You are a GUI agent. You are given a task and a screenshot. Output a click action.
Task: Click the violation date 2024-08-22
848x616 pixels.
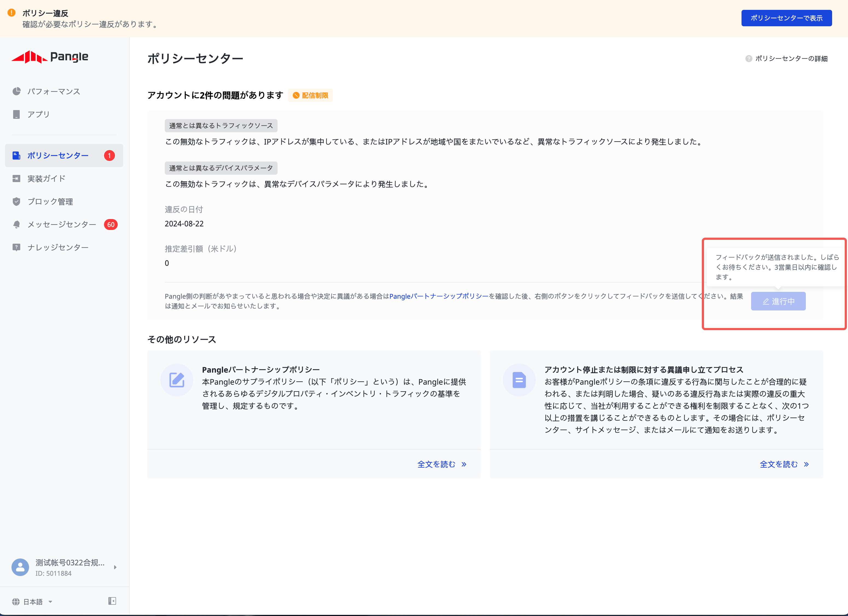tap(184, 224)
